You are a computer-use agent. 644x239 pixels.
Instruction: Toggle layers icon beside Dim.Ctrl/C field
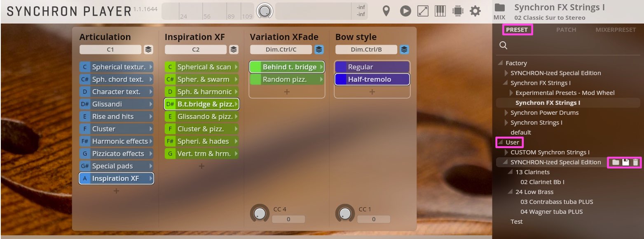pyautogui.click(x=319, y=50)
